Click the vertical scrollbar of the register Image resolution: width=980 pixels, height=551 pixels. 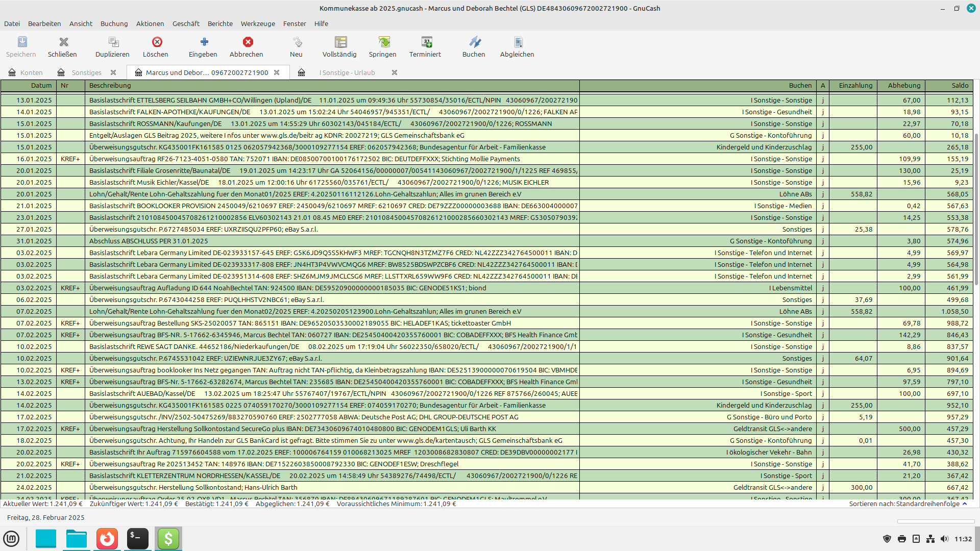[x=976, y=209]
